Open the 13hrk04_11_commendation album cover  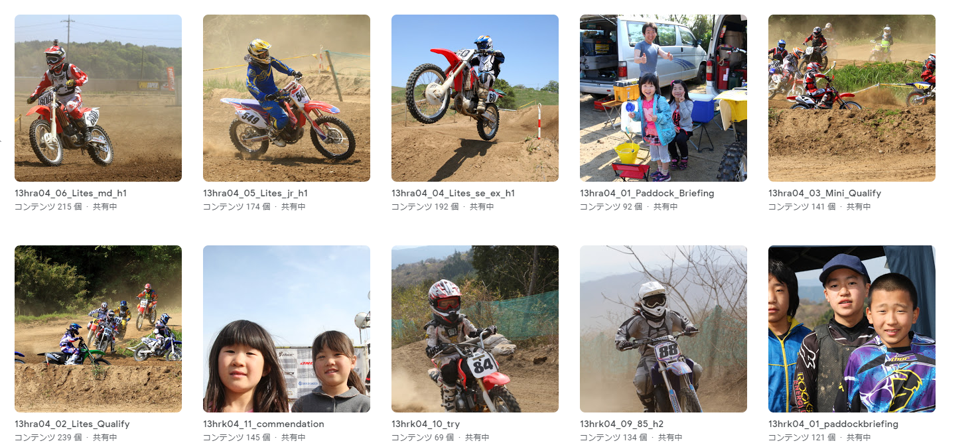coord(287,329)
